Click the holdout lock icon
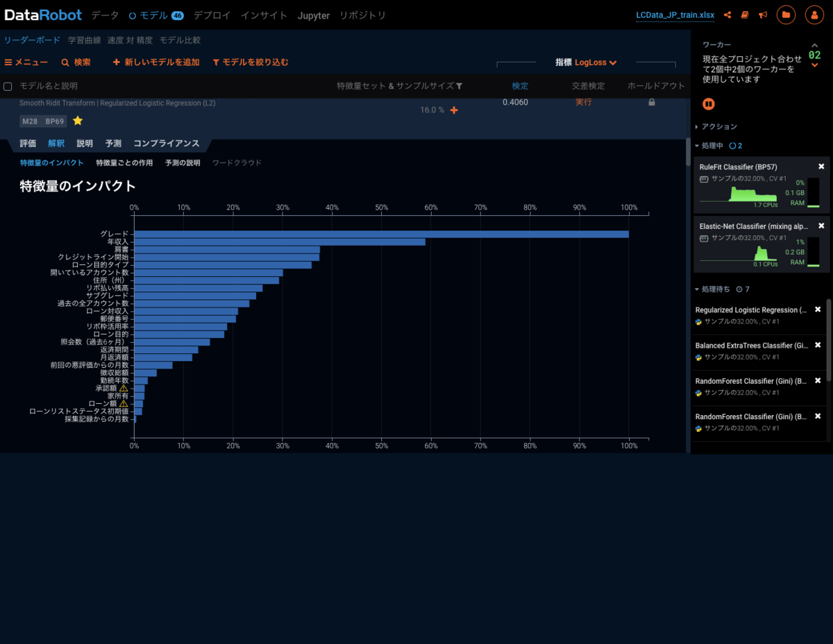The image size is (833, 644). [x=651, y=102]
